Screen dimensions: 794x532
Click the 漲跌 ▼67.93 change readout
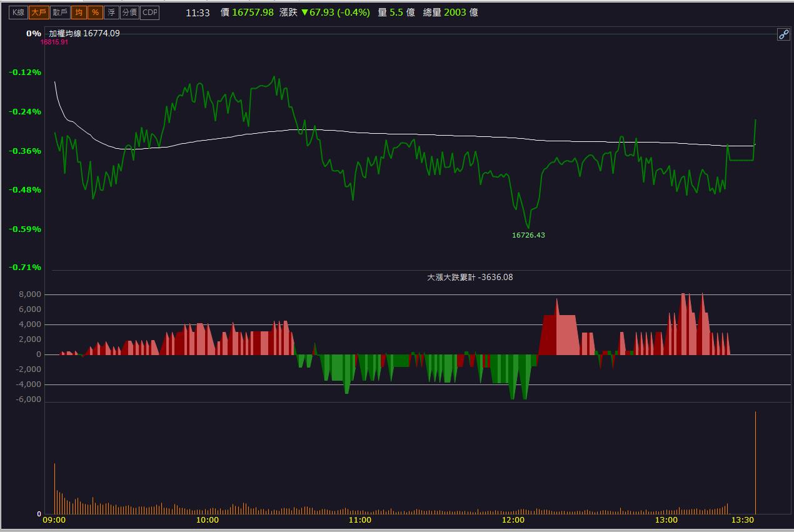click(x=324, y=12)
